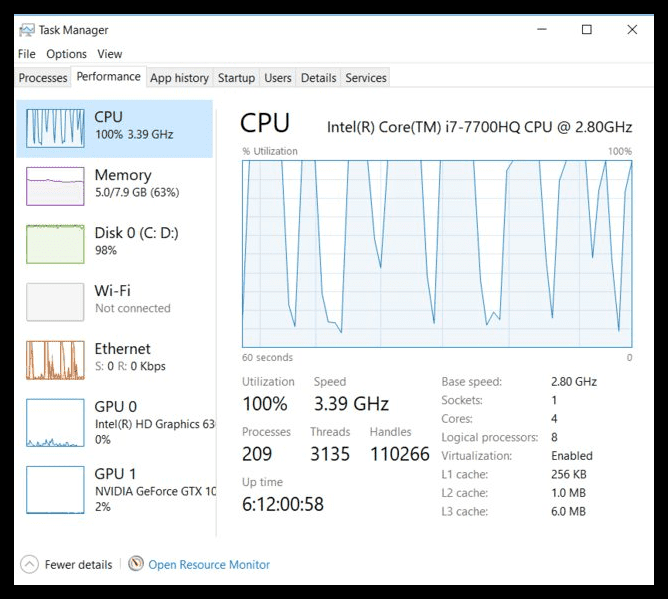Image resolution: width=668 pixels, height=599 pixels.
Task: Click the % Utilization graph label
Action: (x=270, y=151)
